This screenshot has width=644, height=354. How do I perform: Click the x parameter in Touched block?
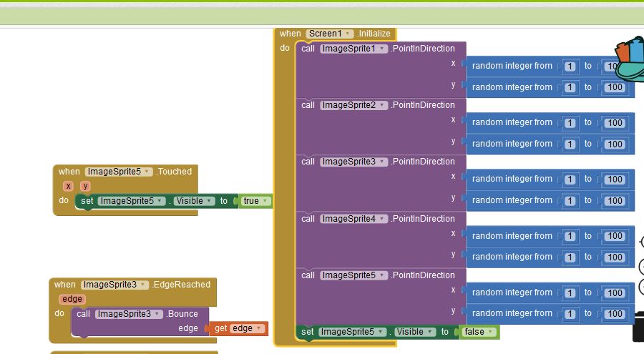click(x=69, y=186)
